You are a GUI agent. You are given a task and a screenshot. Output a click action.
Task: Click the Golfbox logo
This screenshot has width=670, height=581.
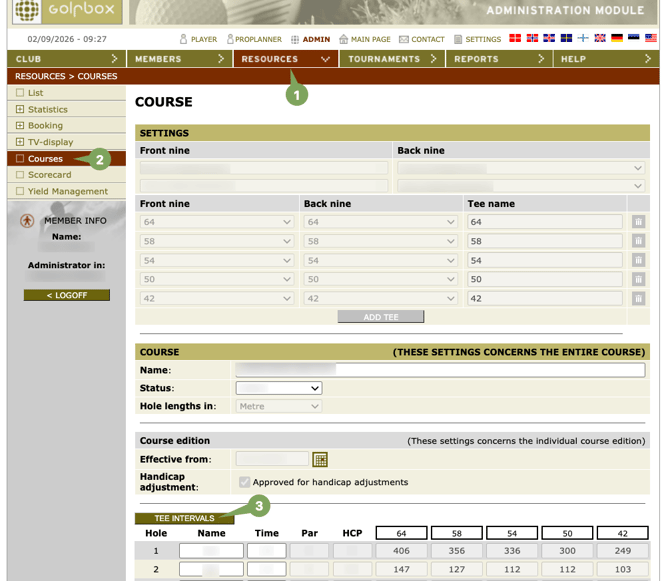(x=67, y=10)
